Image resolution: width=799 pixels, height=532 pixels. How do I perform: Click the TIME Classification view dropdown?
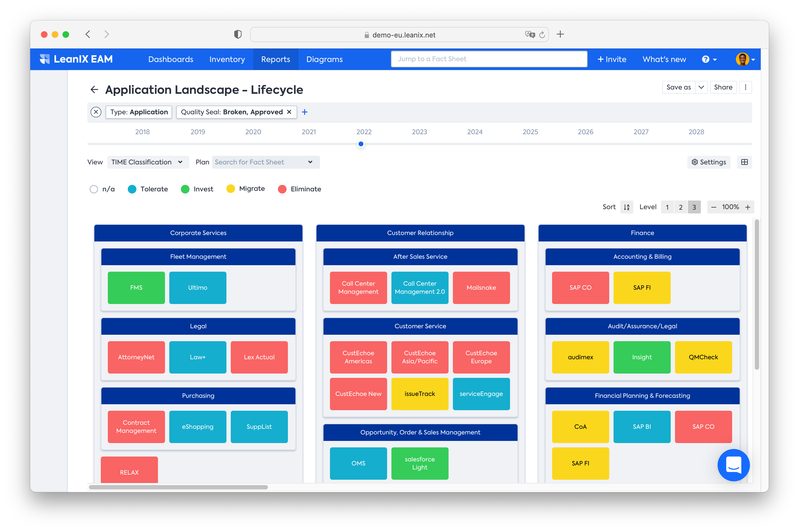click(x=147, y=161)
